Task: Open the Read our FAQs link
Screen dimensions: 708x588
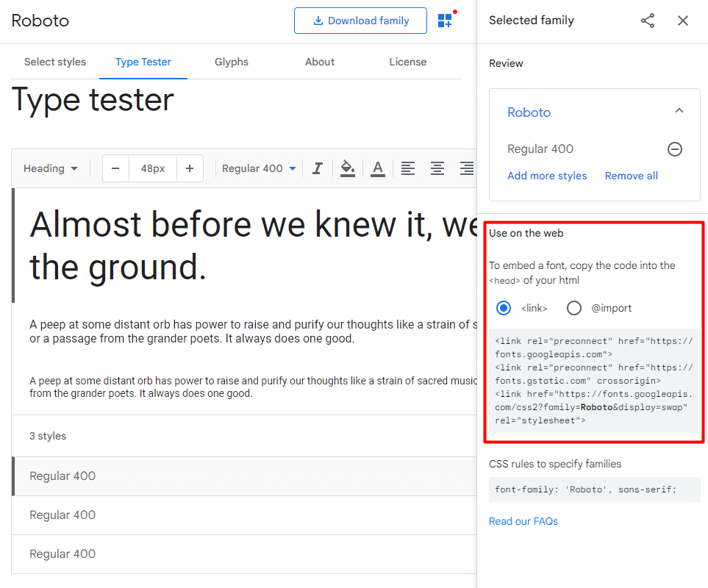Action: 523,521
